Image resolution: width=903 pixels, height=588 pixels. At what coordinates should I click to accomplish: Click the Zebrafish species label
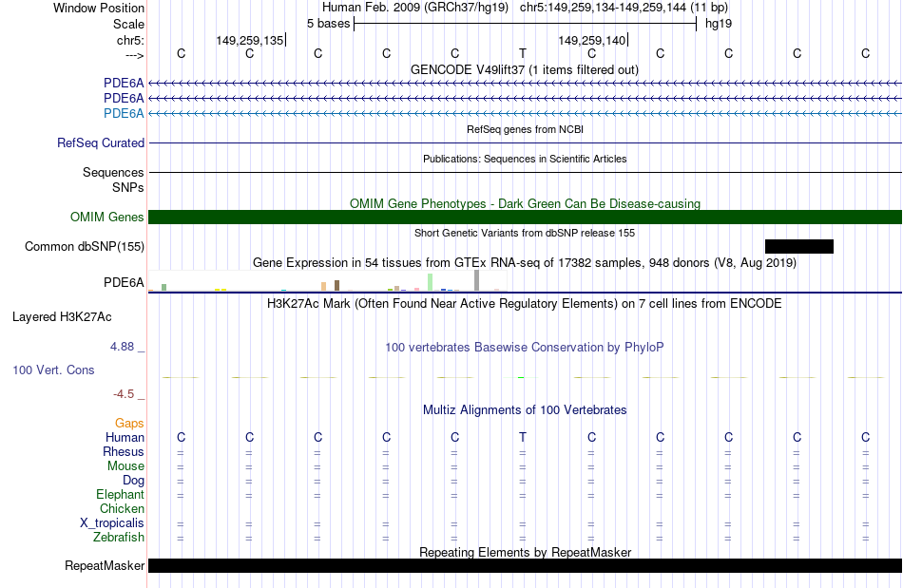tap(119, 537)
